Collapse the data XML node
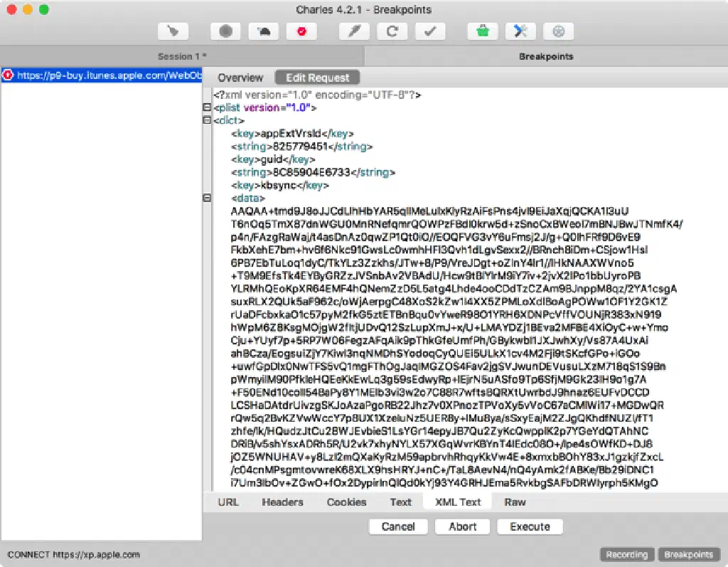The width and height of the screenshot is (728, 567). coord(208,198)
